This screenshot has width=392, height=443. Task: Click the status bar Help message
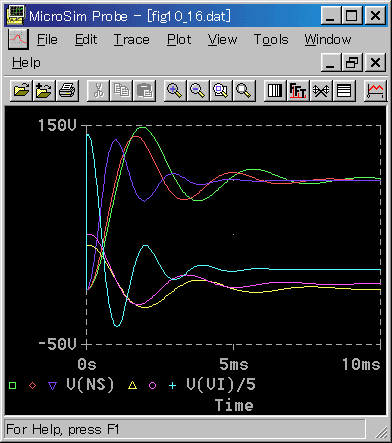[63, 429]
